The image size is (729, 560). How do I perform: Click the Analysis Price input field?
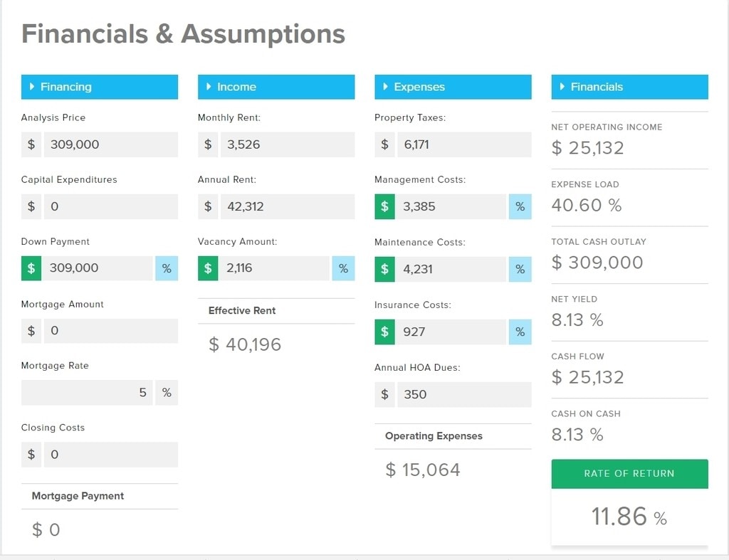pos(110,144)
